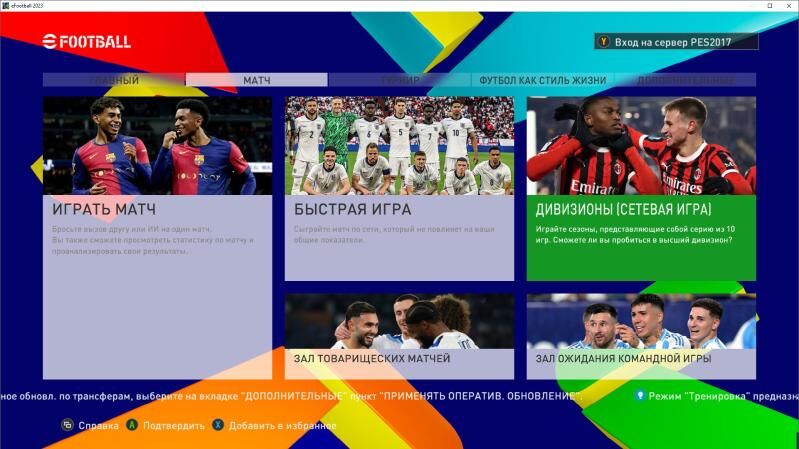The height and width of the screenshot is (449, 799).
Task: Click the England team photo
Action: pyautogui.click(x=400, y=146)
